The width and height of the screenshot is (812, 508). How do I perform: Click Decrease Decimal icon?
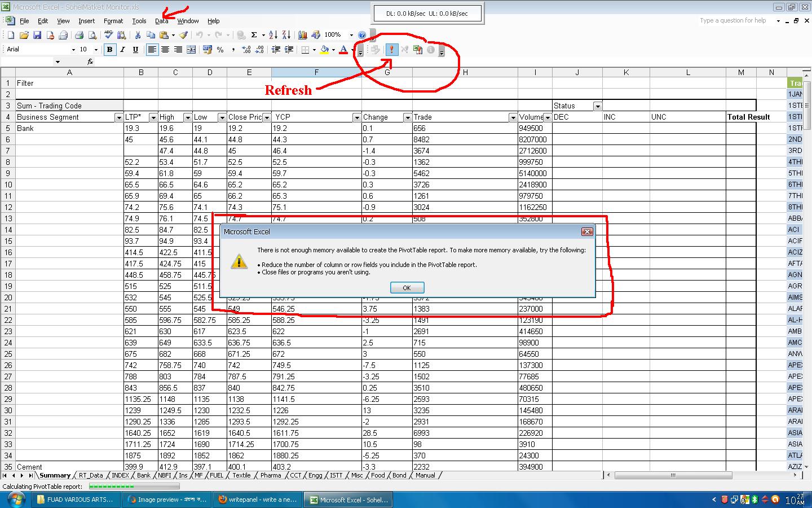point(259,50)
